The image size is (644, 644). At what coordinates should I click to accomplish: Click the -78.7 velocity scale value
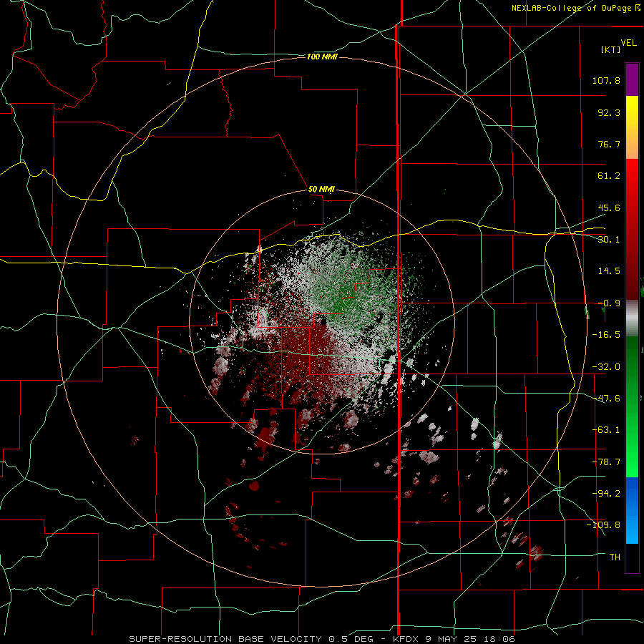tap(606, 462)
